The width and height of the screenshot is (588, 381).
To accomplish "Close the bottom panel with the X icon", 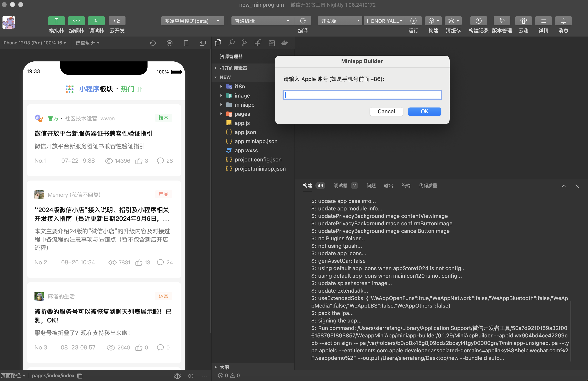I will click(577, 186).
